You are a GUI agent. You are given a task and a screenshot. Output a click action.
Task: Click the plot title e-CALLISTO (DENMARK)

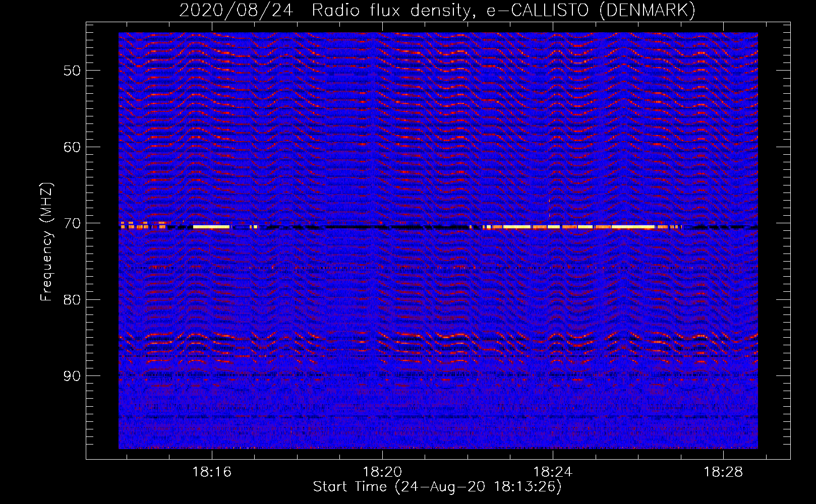click(x=591, y=10)
